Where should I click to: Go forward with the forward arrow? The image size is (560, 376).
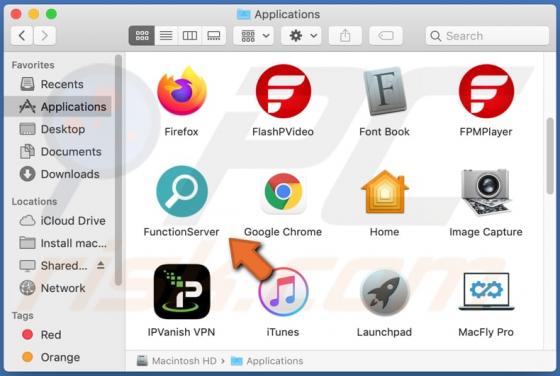pos(45,35)
